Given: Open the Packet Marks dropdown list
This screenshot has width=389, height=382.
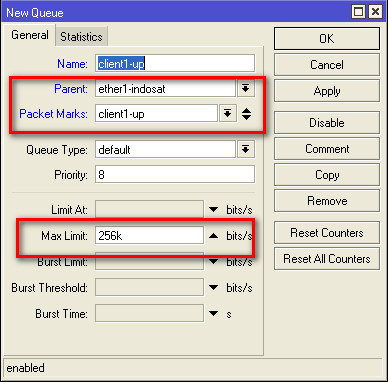Looking at the screenshot, I should click(228, 114).
